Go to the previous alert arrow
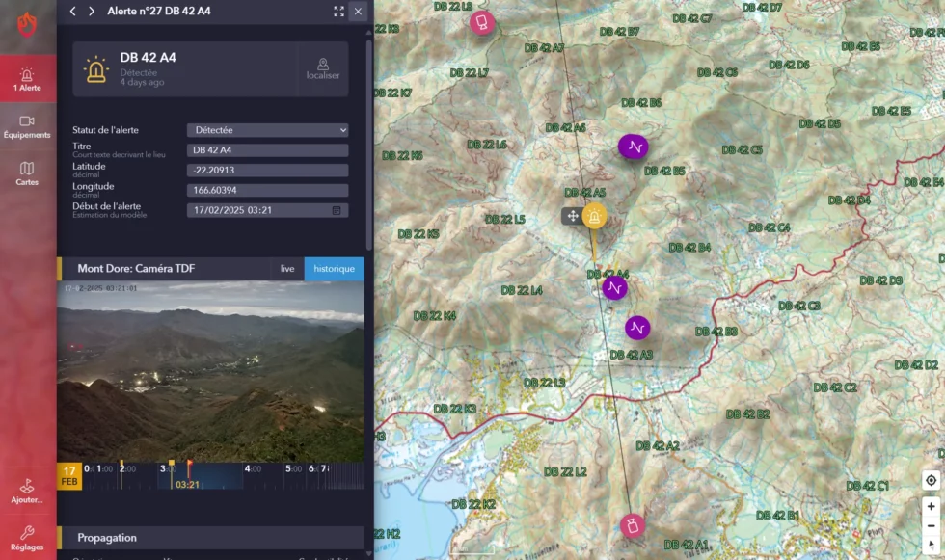The image size is (945, 560). coord(73,12)
